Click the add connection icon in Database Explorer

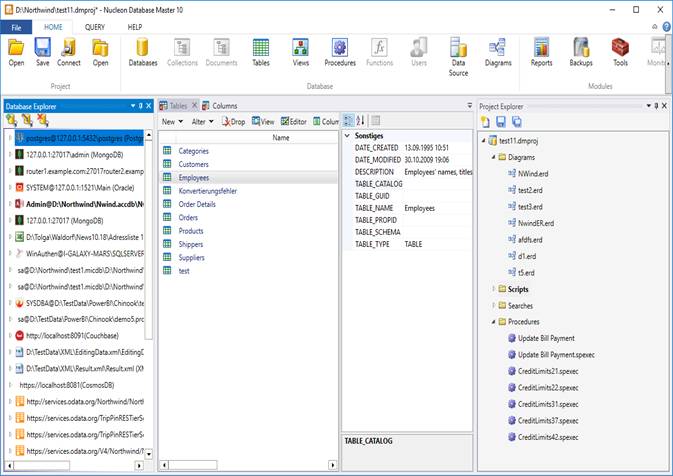[x=12, y=121]
